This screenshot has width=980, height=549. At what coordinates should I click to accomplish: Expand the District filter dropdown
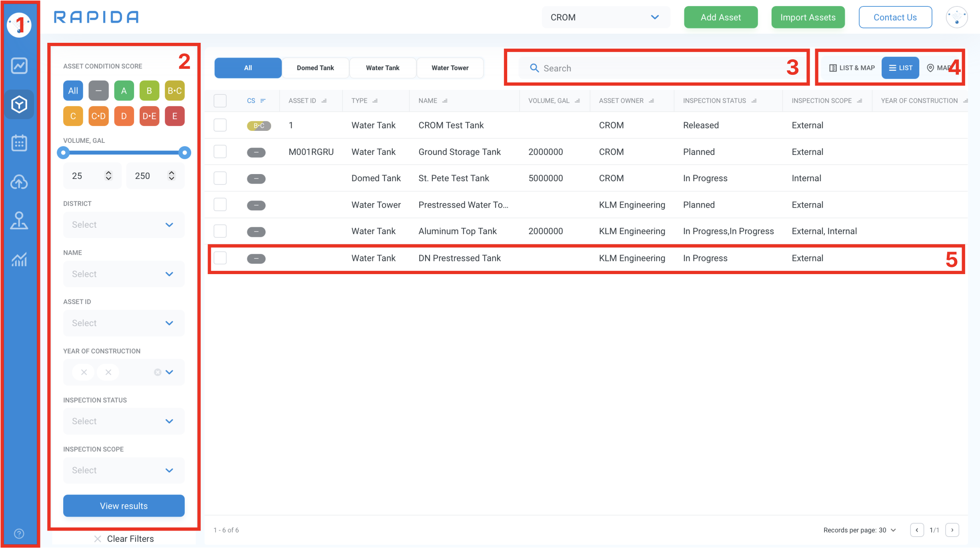tap(124, 225)
